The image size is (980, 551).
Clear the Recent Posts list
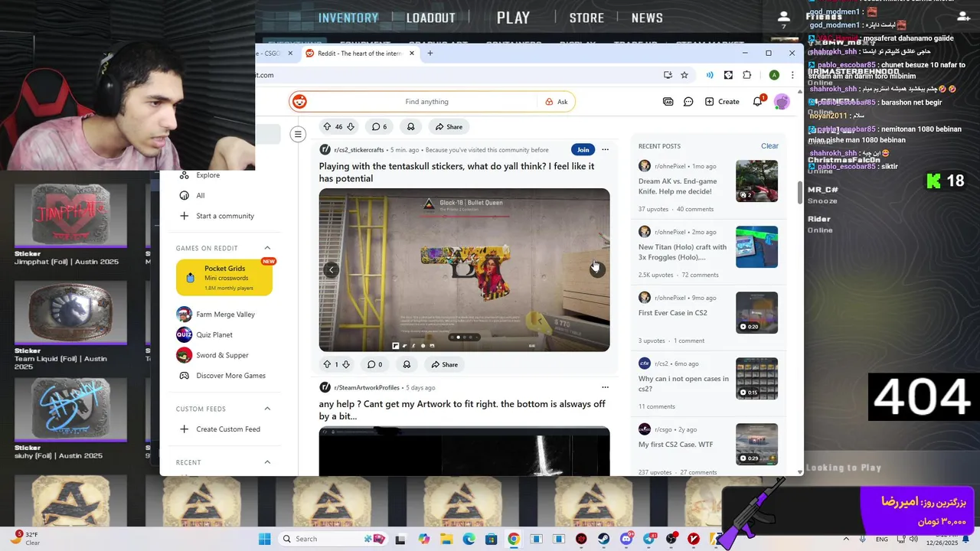[769, 146]
